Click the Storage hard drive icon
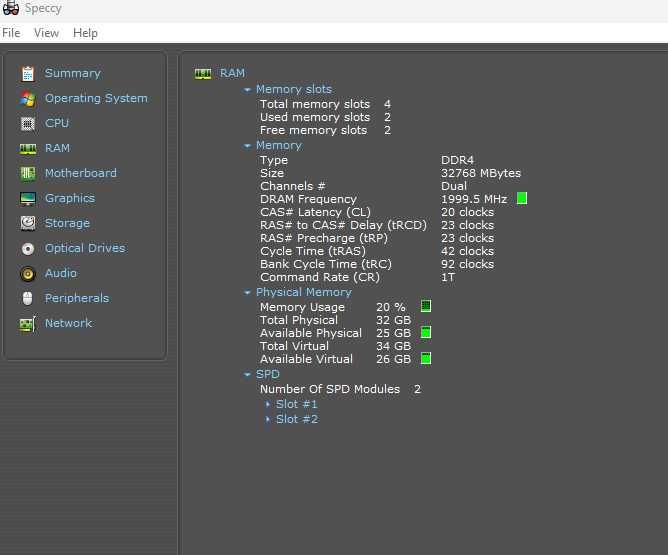This screenshot has height=555, width=668. [x=28, y=223]
